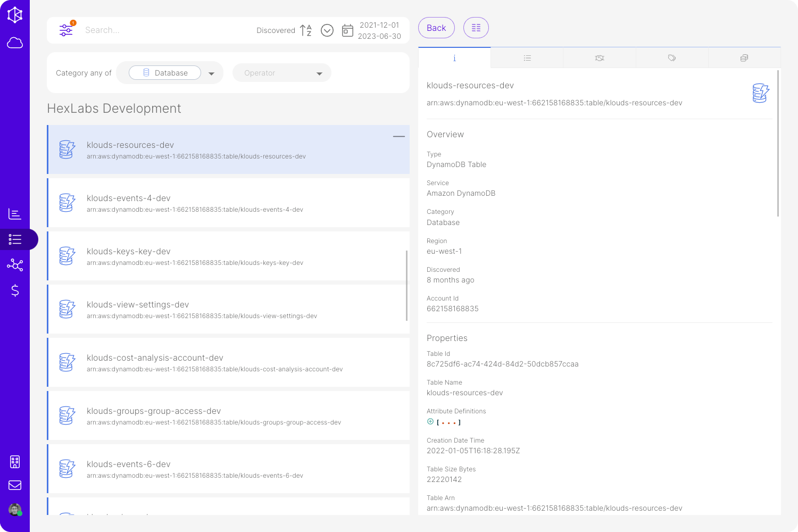Click DynamoDB icon for klouds-groups-group-access-dev
This screenshot has width=798, height=532.
point(67,415)
